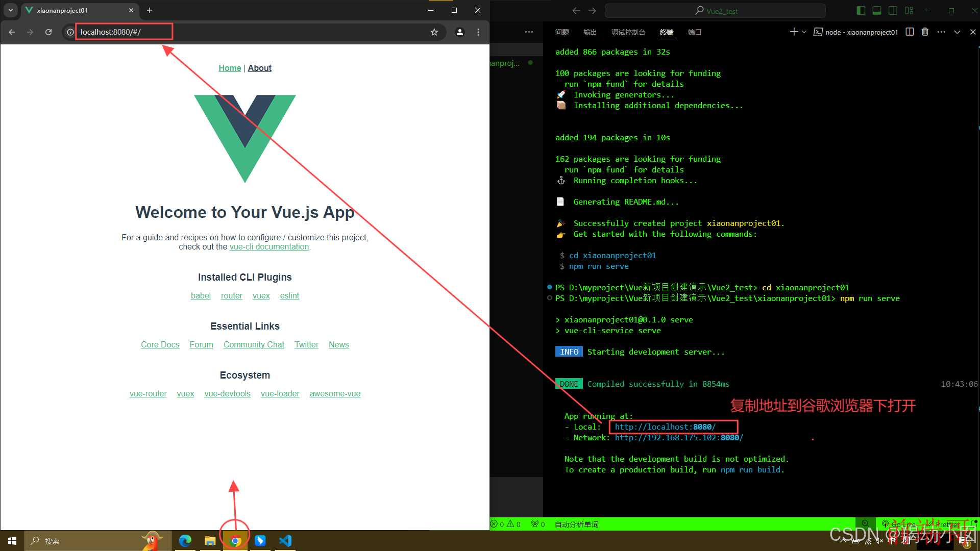
Task: Open VS Code customize layout menu
Action: (909, 11)
